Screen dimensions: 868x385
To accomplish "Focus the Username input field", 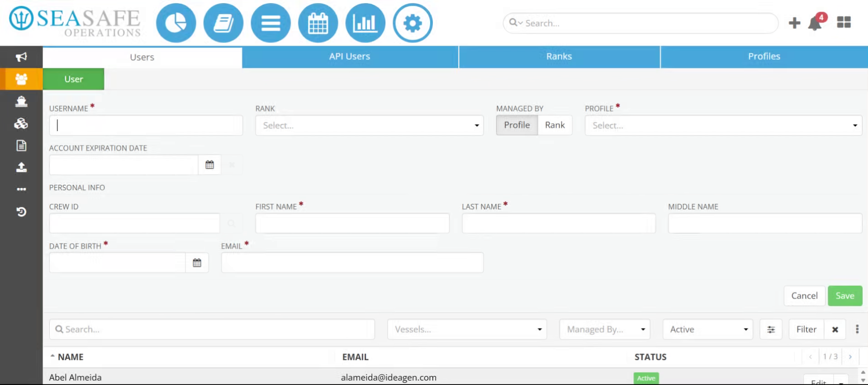I will [146, 125].
